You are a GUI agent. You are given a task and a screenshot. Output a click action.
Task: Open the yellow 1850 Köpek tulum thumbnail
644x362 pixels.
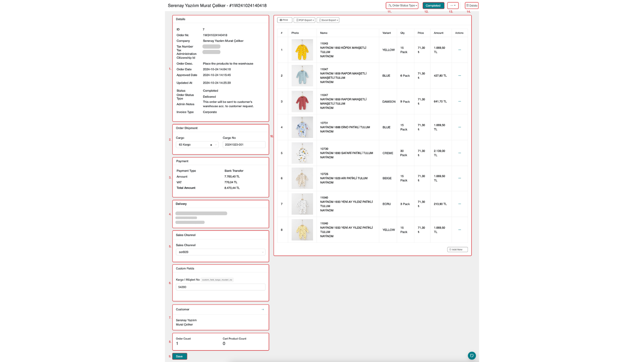click(x=302, y=50)
